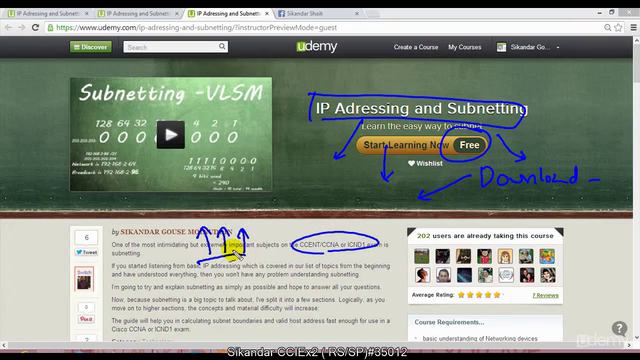Click the browser forward arrow
Viewport: 640px width, 360px height.
pos(22,27)
